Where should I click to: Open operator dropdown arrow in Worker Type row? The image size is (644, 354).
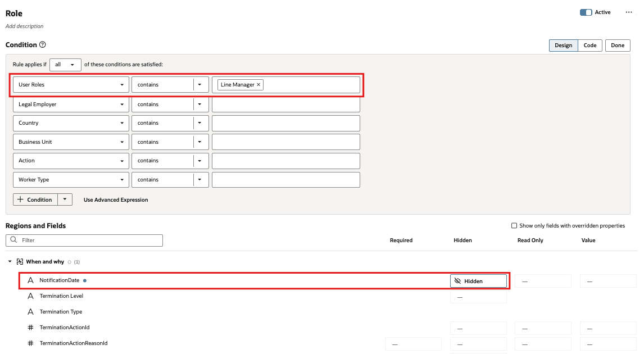pyautogui.click(x=200, y=179)
